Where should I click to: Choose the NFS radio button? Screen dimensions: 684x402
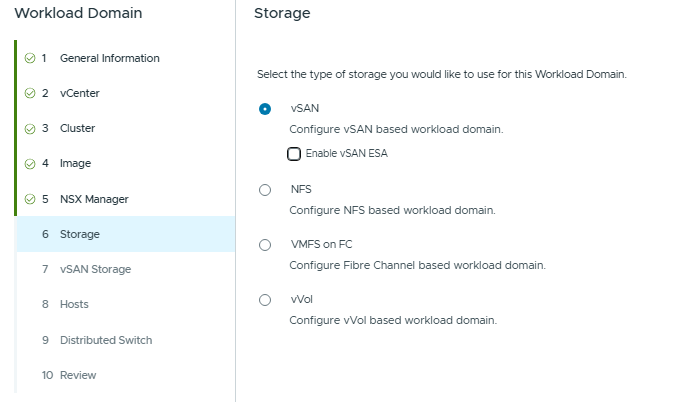tap(265, 190)
